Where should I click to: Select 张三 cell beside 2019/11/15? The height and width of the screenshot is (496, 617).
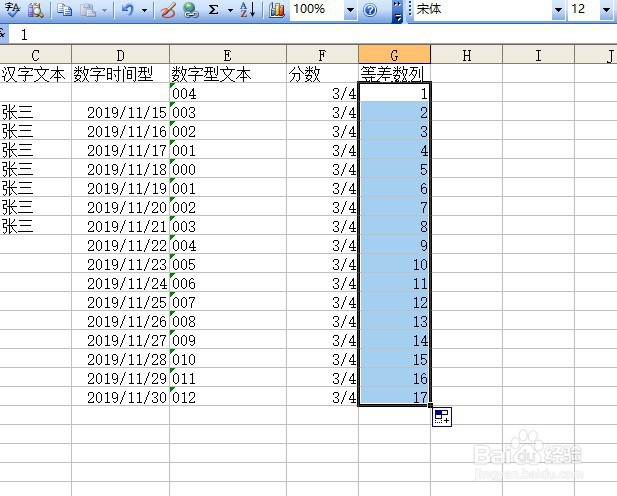point(35,112)
